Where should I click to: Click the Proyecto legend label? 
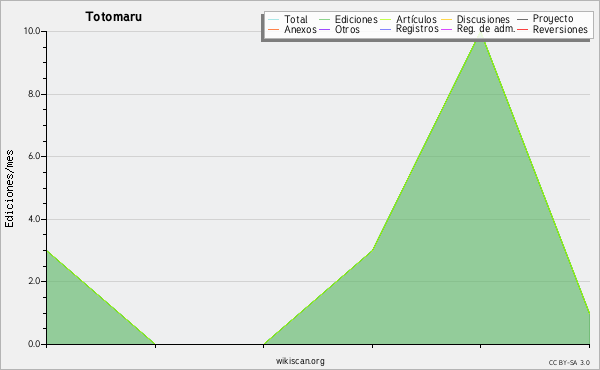point(553,19)
